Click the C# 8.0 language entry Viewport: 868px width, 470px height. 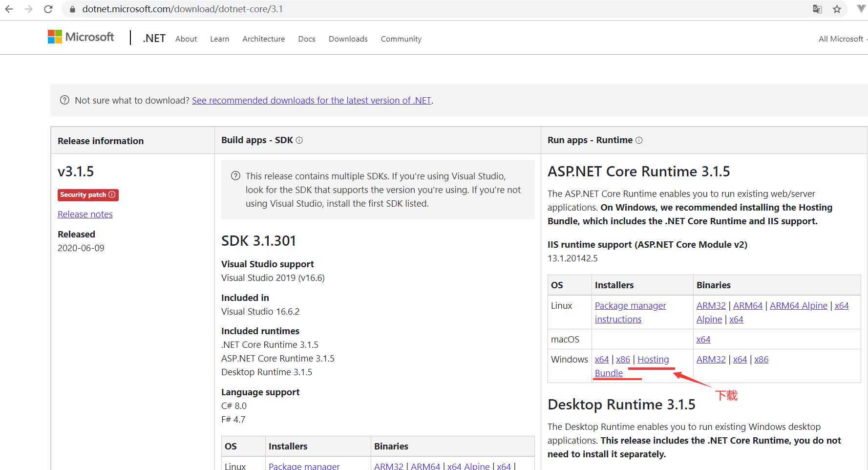pos(234,406)
